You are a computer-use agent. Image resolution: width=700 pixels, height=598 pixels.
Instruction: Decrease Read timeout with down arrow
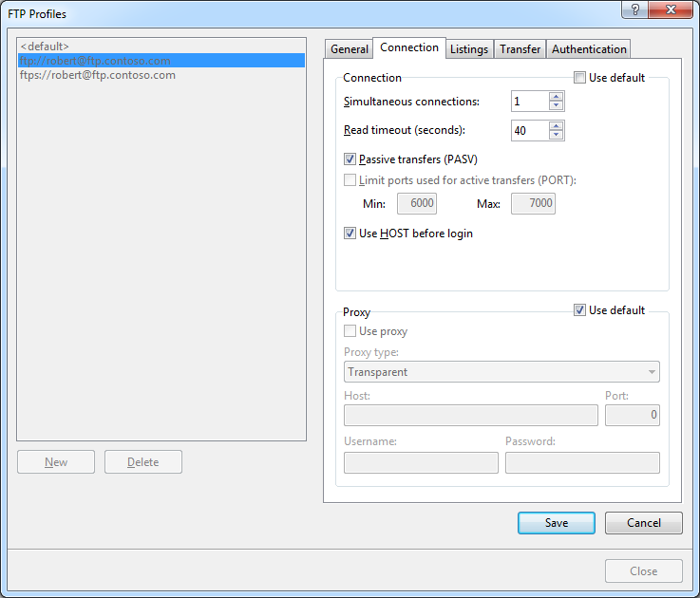pos(557,136)
